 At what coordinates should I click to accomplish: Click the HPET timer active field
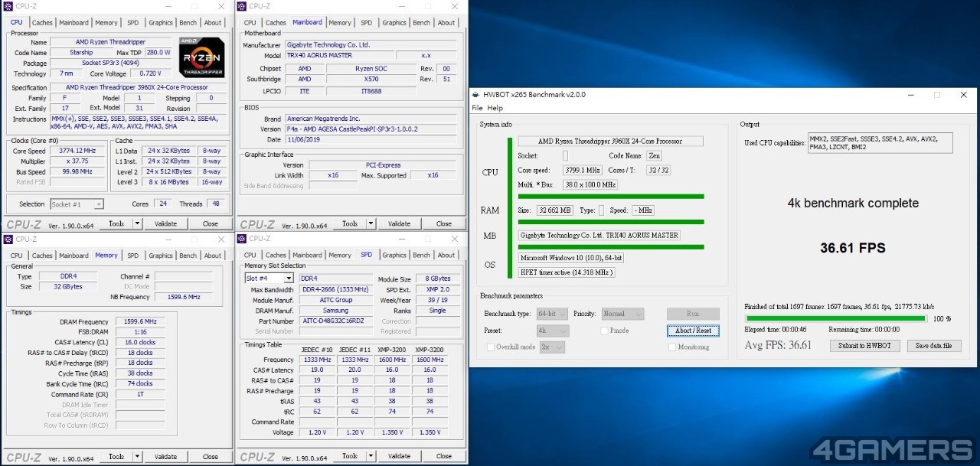coord(567,272)
